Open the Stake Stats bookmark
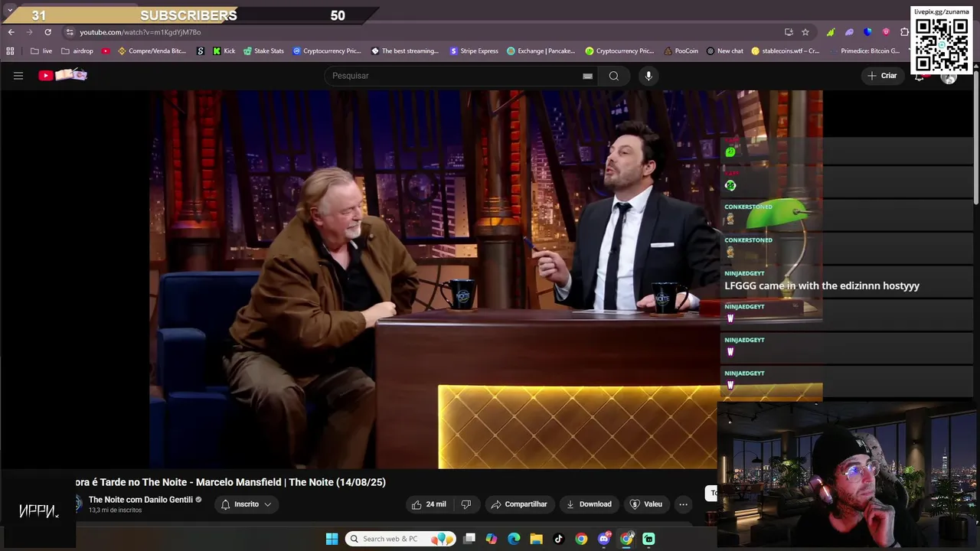The image size is (980, 551). coord(263,51)
